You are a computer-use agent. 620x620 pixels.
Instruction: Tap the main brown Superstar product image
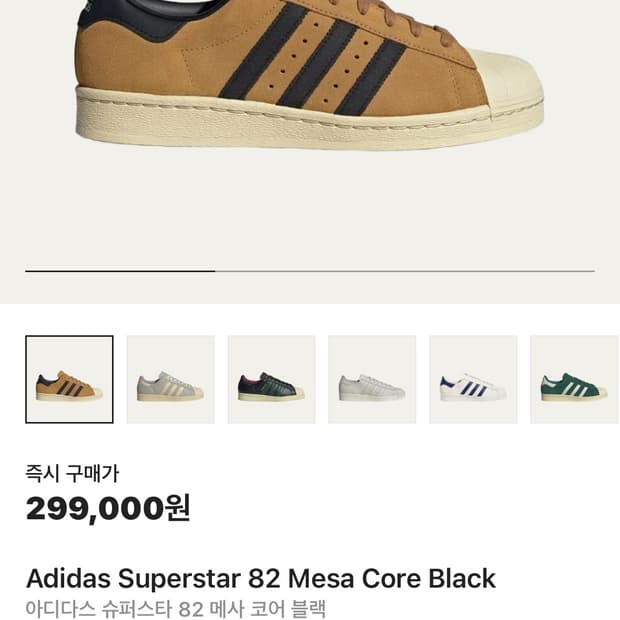coord(300,70)
